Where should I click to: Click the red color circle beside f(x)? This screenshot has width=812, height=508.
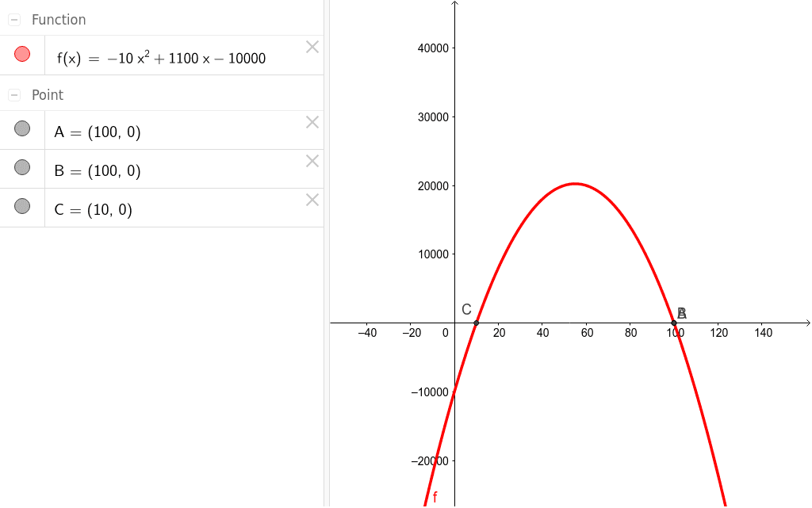(x=22, y=53)
